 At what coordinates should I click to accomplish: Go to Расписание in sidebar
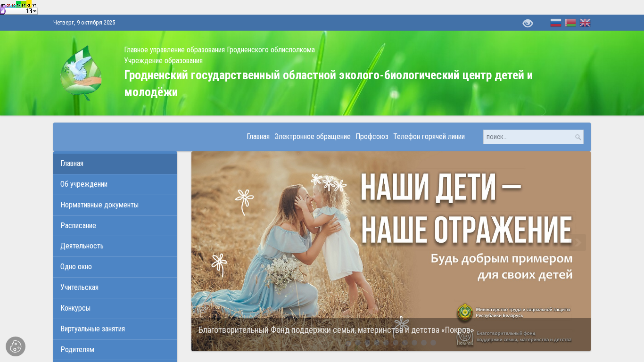point(115,226)
